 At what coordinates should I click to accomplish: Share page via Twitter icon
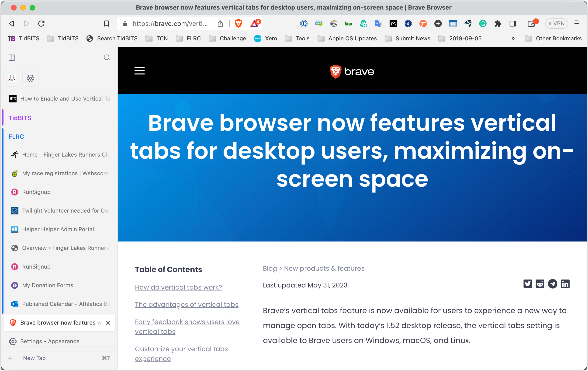(527, 284)
